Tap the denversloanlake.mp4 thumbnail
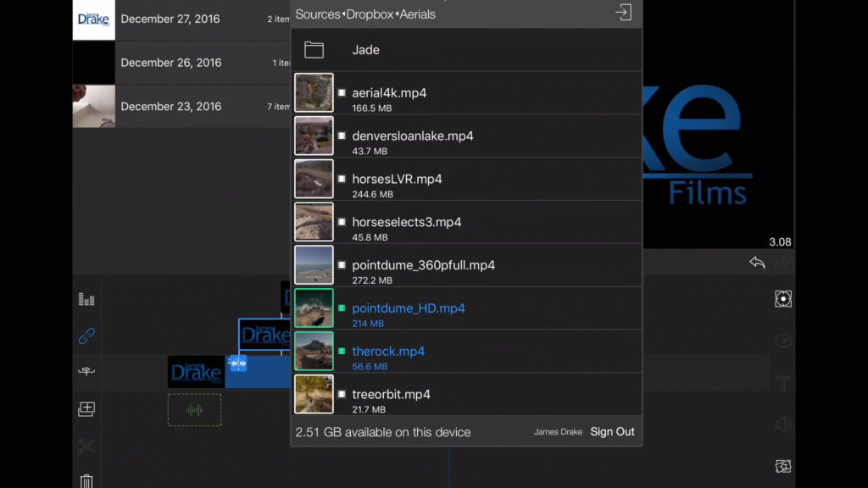Viewport: 868px width, 488px height. tap(314, 136)
